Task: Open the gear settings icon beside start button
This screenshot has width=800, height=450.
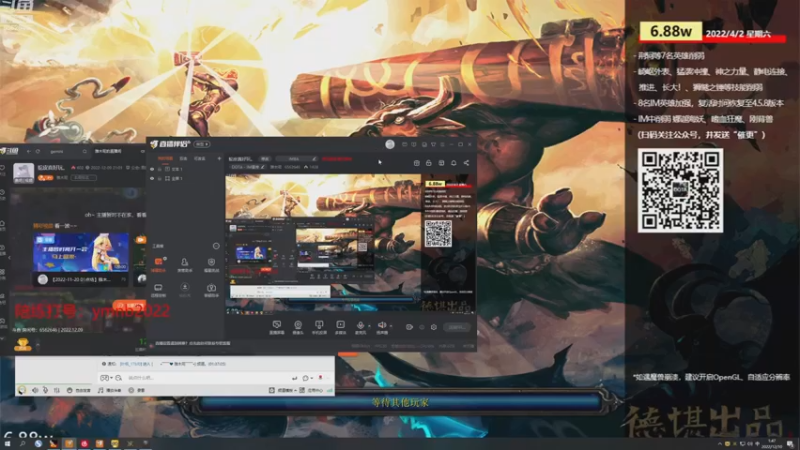Action: click(434, 327)
